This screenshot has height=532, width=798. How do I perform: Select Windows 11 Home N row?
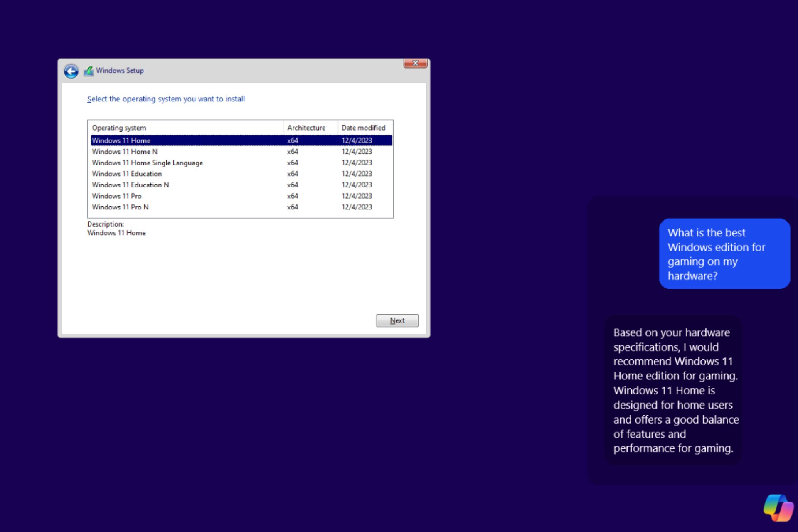pos(241,152)
